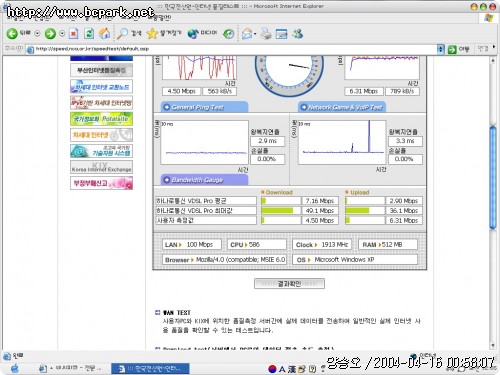This screenshot has width=500, height=375.
Task: Click the Print icon
Action: coord(266,34)
